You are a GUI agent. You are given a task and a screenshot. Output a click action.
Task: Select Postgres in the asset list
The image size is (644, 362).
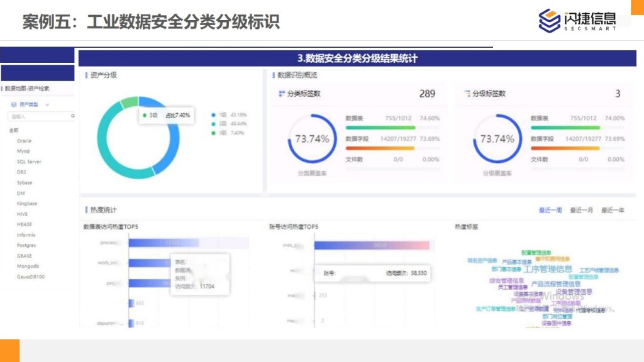[x=26, y=246]
